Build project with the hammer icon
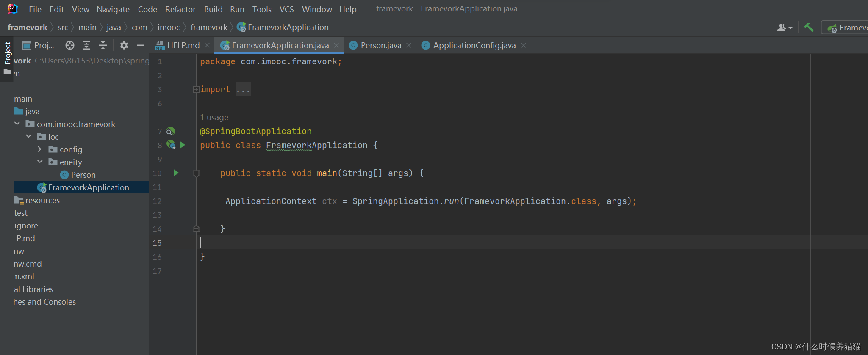The width and height of the screenshot is (868, 355). [x=809, y=28]
